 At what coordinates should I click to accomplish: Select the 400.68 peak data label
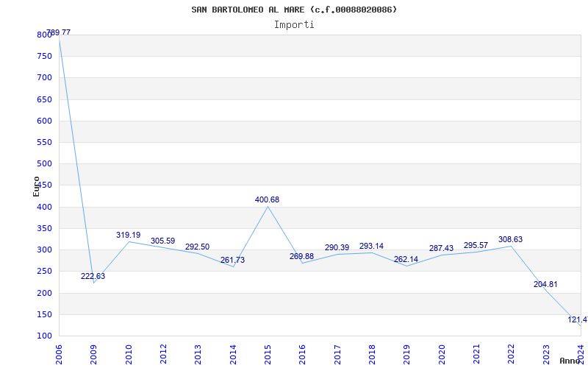[x=267, y=199]
